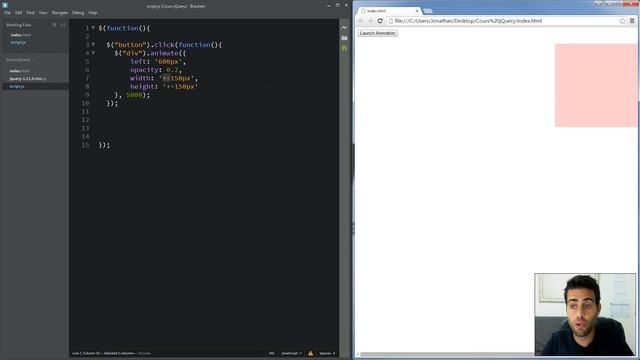Image resolution: width=640 pixels, height=360 pixels.
Task: Open jquery-1.11.3.min.js in the project tree
Action: pos(27,78)
